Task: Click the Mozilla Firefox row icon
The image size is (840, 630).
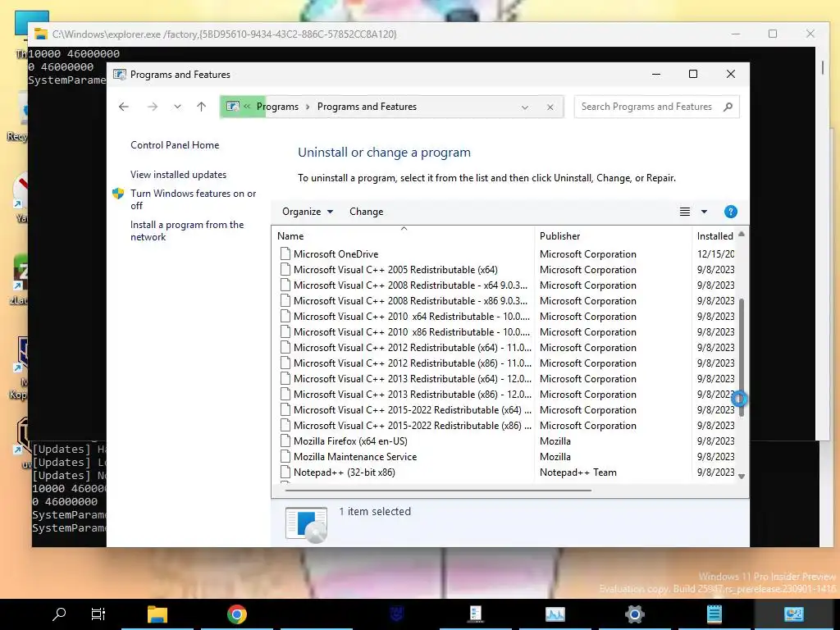Action: pos(285,441)
